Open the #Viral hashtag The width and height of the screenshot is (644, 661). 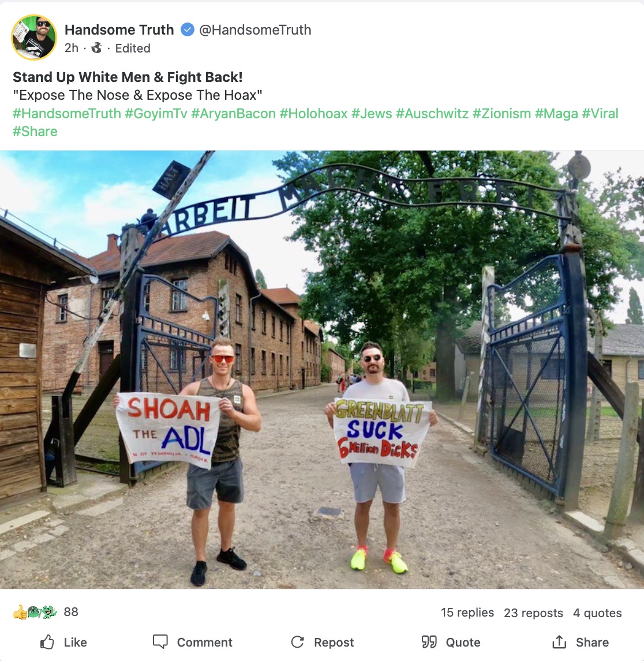(600, 114)
